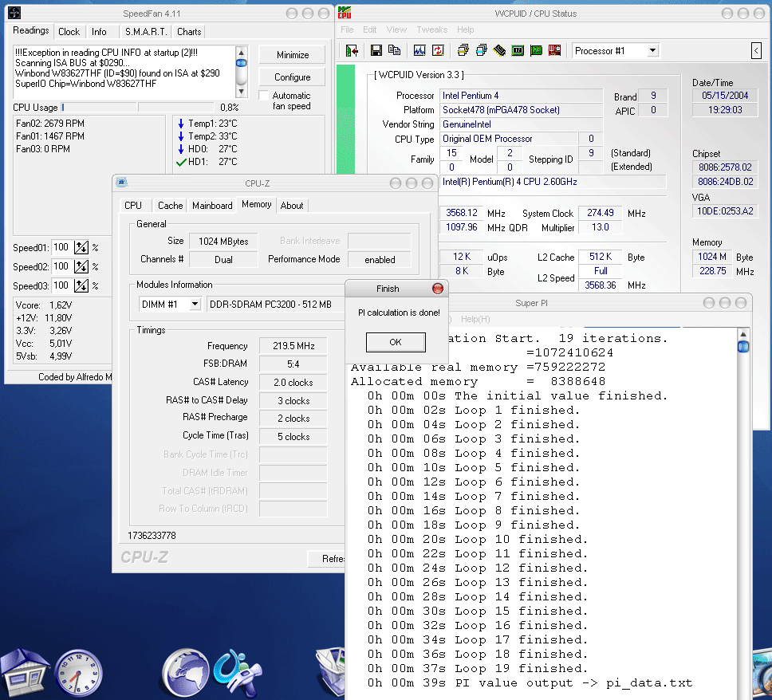Click the Speed03 percentage input field

[x=61, y=285]
